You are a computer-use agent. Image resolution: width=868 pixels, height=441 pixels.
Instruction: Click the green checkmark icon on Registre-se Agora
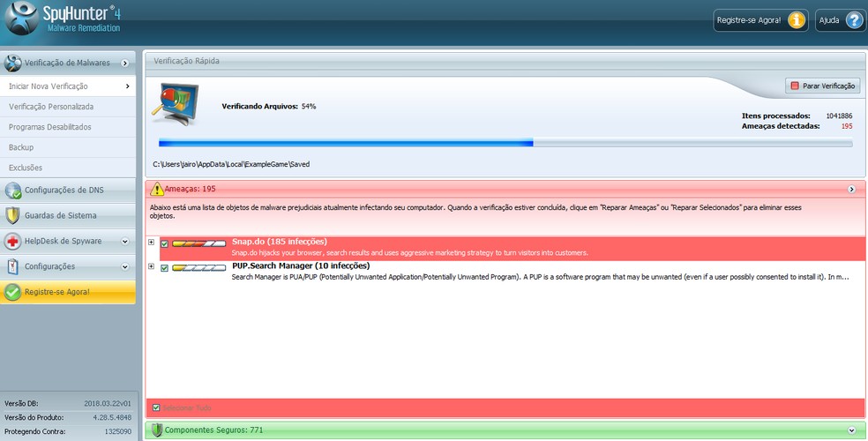pos(12,292)
